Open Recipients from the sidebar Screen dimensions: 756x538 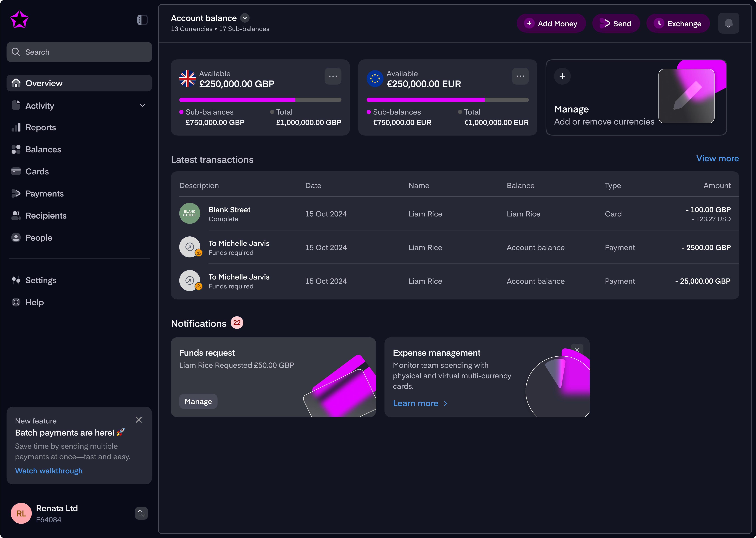coord(46,216)
